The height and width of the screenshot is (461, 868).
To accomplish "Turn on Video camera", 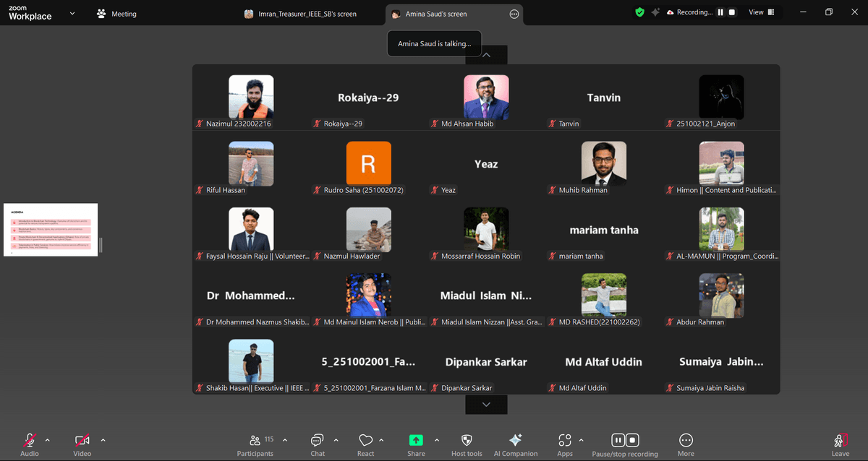I will click(82, 440).
